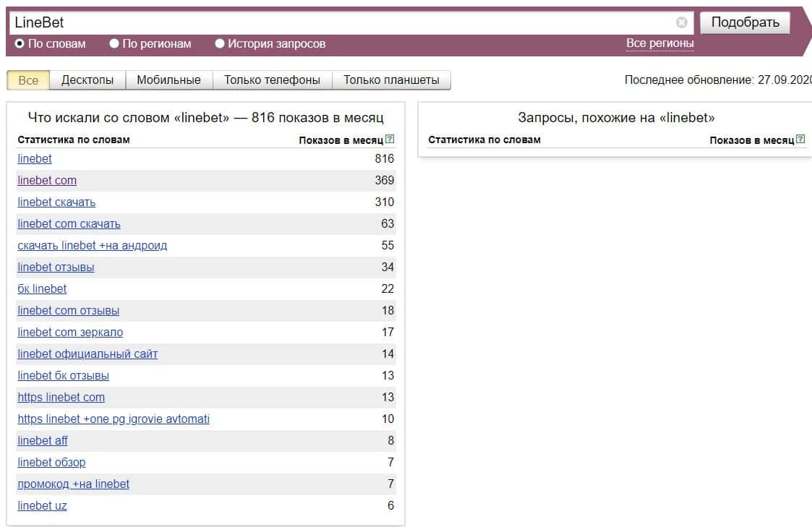The height and width of the screenshot is (527, 812).
Task: Open the 'https linebet com' link
Action: click(61, 398)
